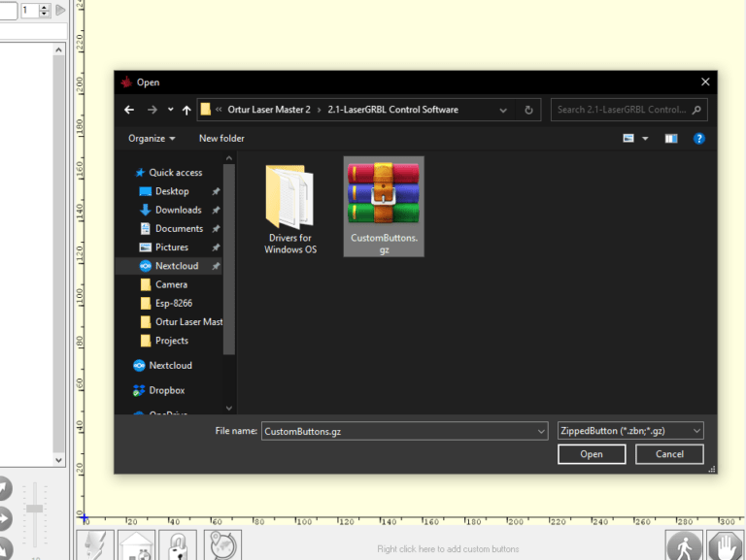Toggle the preview pane

[671, 139]
